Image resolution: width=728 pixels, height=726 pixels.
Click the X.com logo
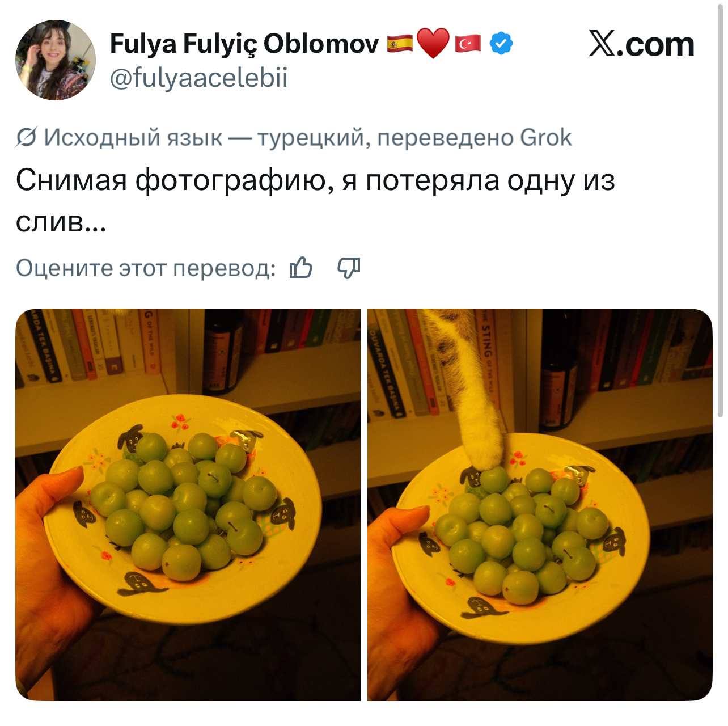641,44
